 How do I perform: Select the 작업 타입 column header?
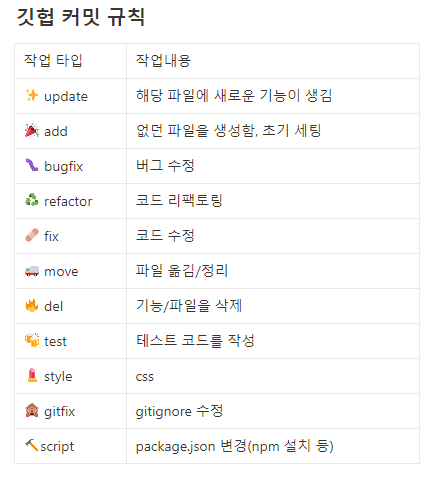[70, 61]
